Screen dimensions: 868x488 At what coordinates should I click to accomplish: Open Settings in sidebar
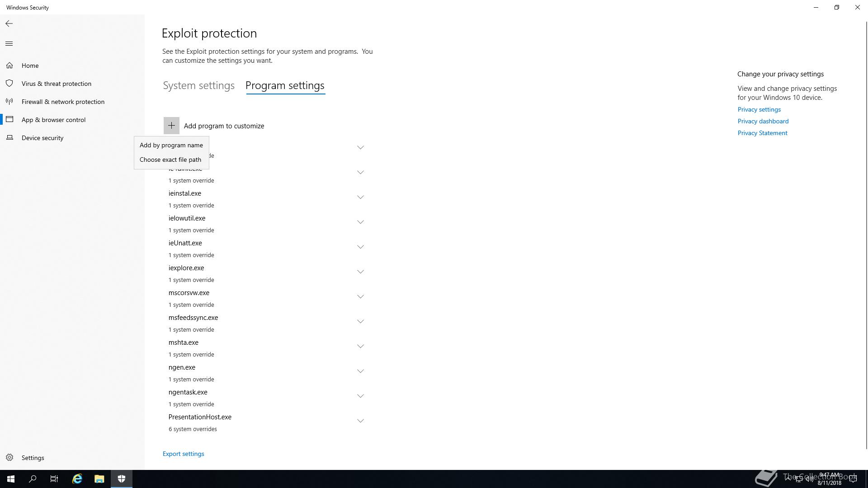point(33,458)
